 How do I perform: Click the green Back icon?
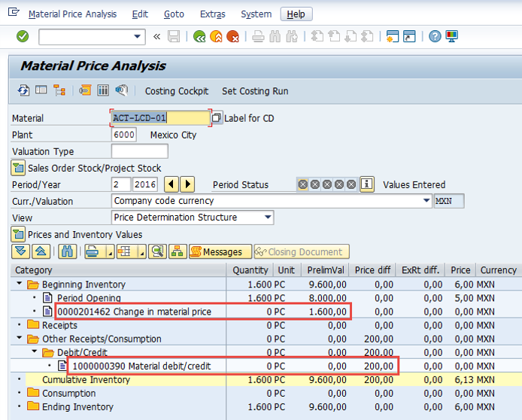199,36
